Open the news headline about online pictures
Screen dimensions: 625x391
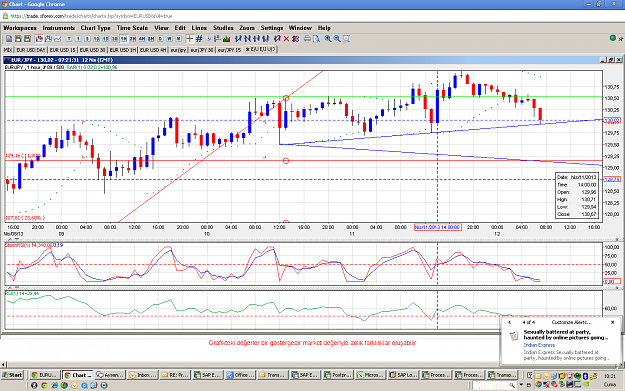click(x=566, y=335)
